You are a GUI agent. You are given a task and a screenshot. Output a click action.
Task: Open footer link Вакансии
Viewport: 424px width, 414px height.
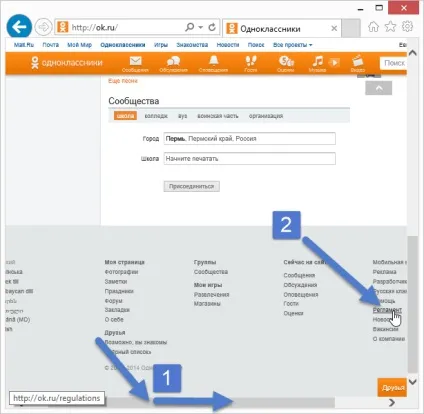pos(385,329)
